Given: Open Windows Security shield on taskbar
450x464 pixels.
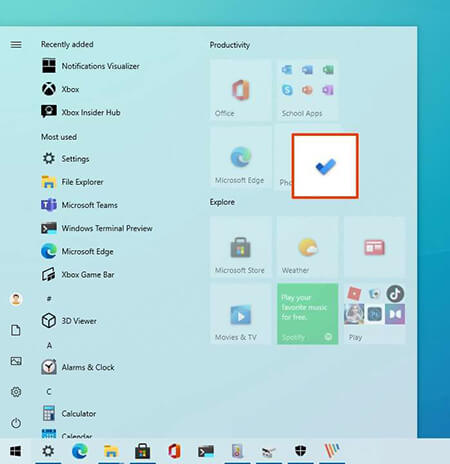Looking at the screenshot, I should pos(300,451).
